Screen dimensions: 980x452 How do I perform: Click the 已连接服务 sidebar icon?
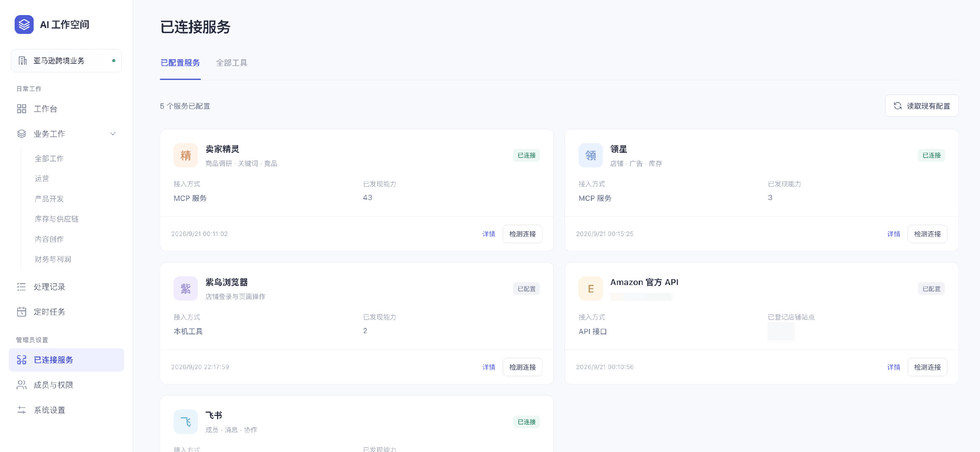click(22, 360)
